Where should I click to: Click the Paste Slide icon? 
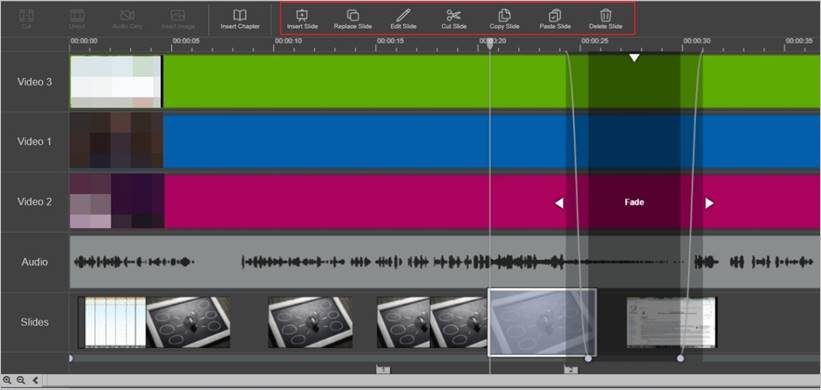554,15
